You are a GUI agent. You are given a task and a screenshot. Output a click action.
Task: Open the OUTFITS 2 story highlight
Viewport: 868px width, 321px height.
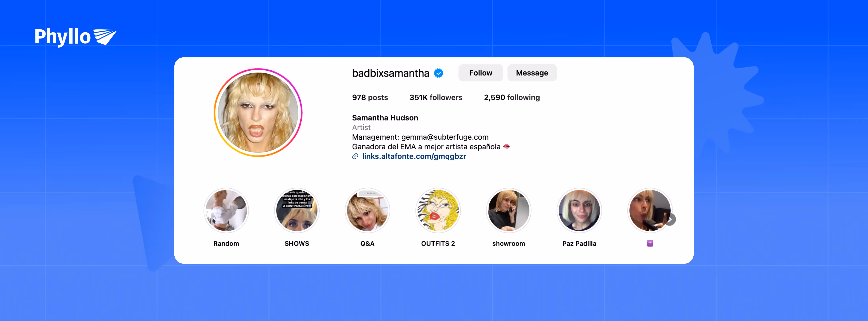[x=438, y=211]
